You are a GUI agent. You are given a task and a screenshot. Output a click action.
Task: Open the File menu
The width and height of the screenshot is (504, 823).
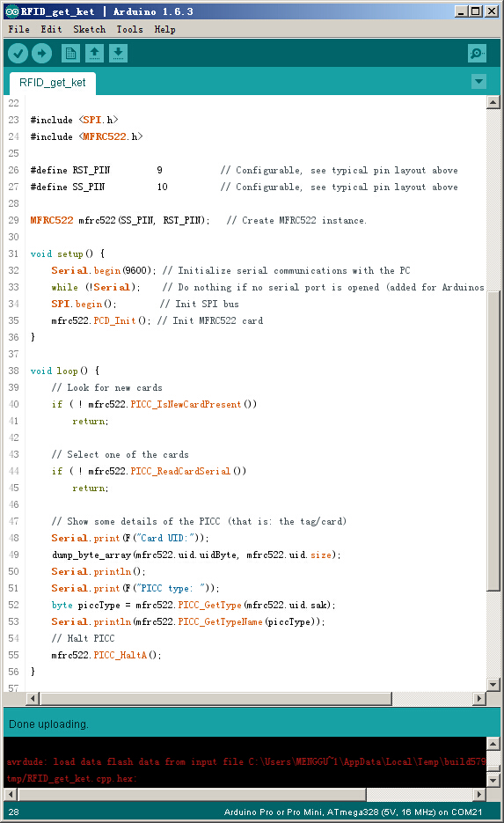pos(18,29)
